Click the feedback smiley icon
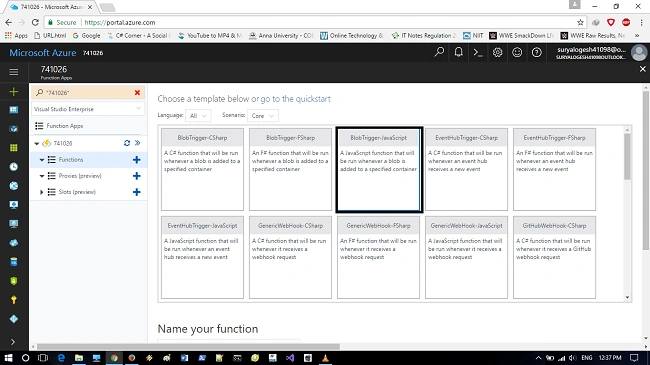Viewport: 650px width, 365px height. pyautogui.click(x=517, y=53)
